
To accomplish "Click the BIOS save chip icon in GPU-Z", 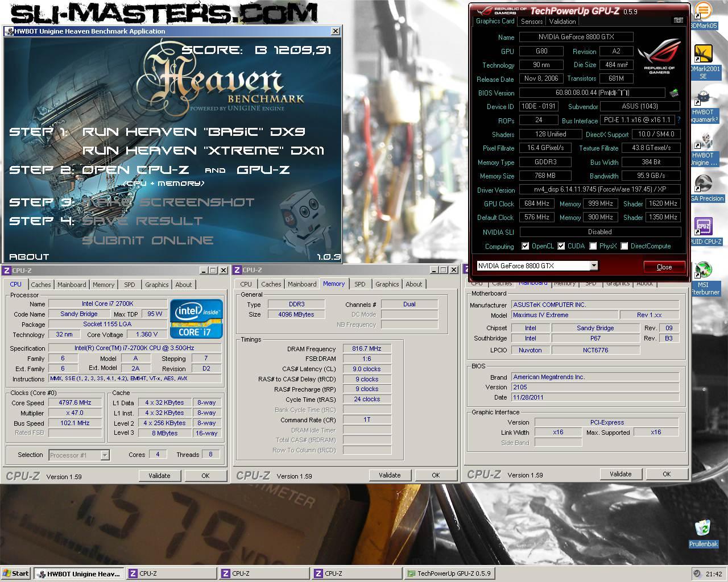I will [674, 93].
